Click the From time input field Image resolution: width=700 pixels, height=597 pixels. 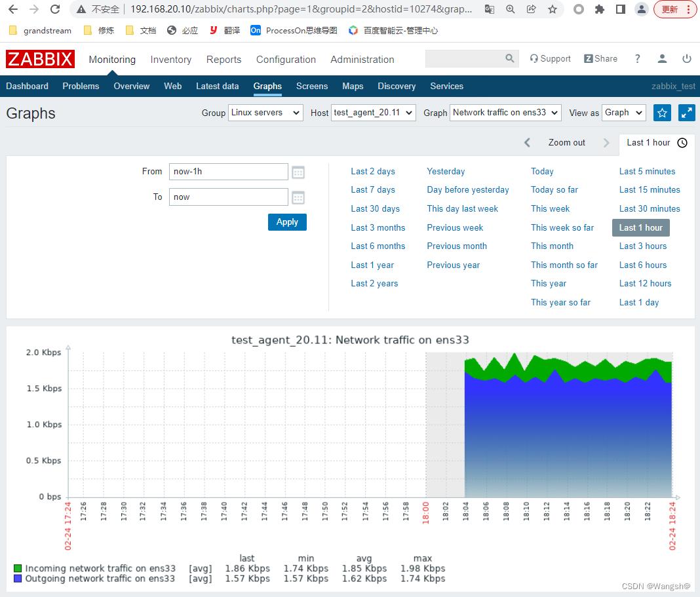pos(228,172)
